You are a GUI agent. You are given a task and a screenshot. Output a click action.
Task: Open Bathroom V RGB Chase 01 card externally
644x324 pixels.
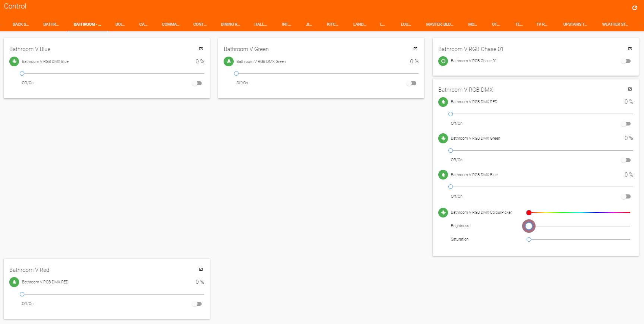pyautogui.click(x=629, y=49)
